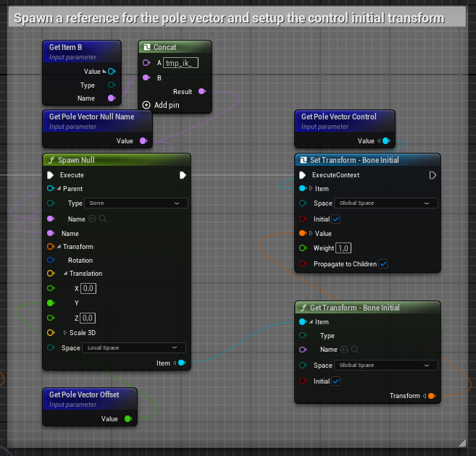Screen dimensions: 476x456
Task: Click the Add pin button on Concat
Action: click(x=161, y=105)
